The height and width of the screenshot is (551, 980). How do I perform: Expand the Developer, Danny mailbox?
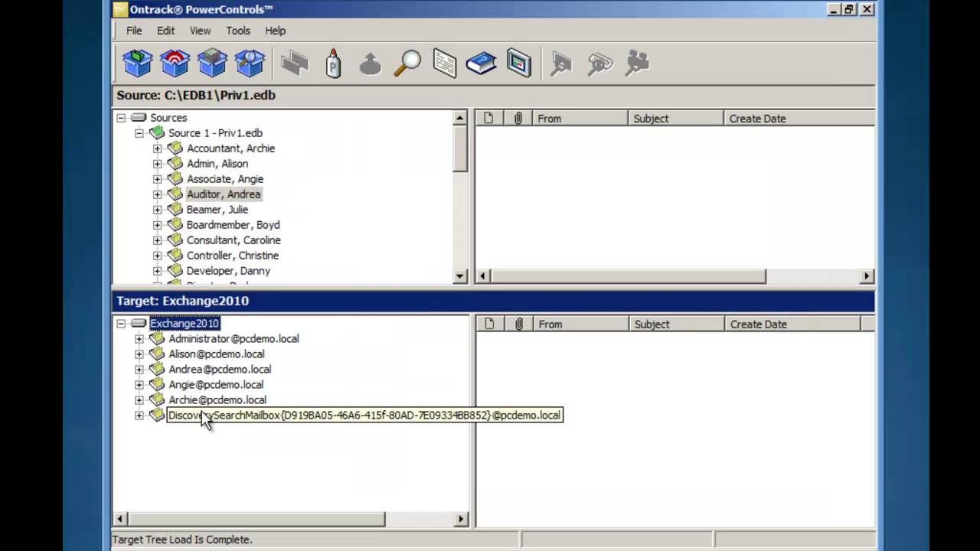[x=158, y=271]
